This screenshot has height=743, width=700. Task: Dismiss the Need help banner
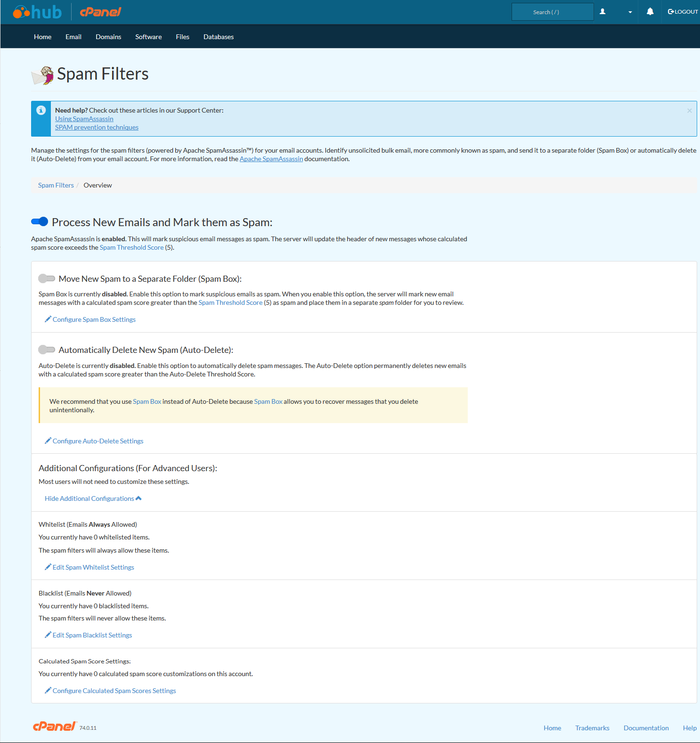[689, 111]
